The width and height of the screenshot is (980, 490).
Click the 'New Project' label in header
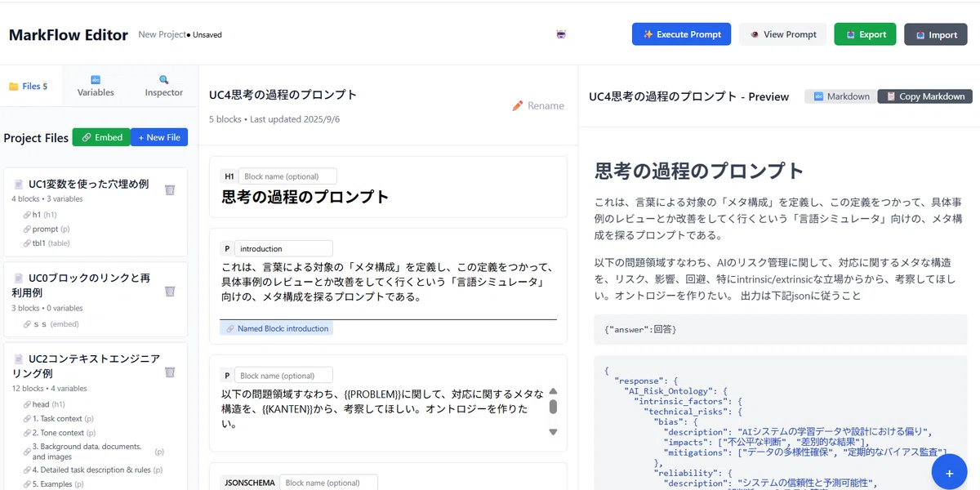[x=162, y=34]
